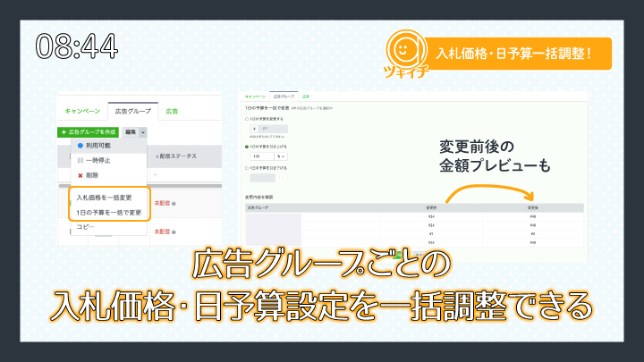Choose 利用可能 from the edit menu

tap(109, 146)
